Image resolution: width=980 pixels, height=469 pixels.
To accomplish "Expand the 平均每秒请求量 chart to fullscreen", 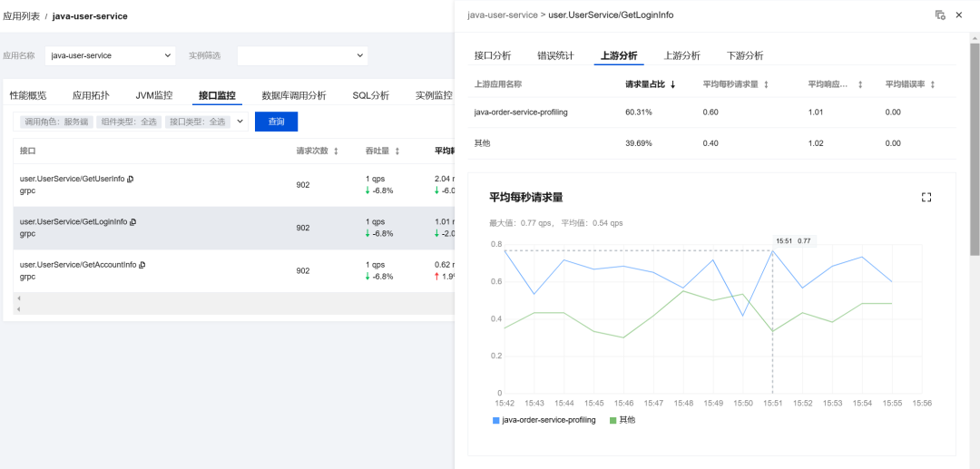I will 926,198.
